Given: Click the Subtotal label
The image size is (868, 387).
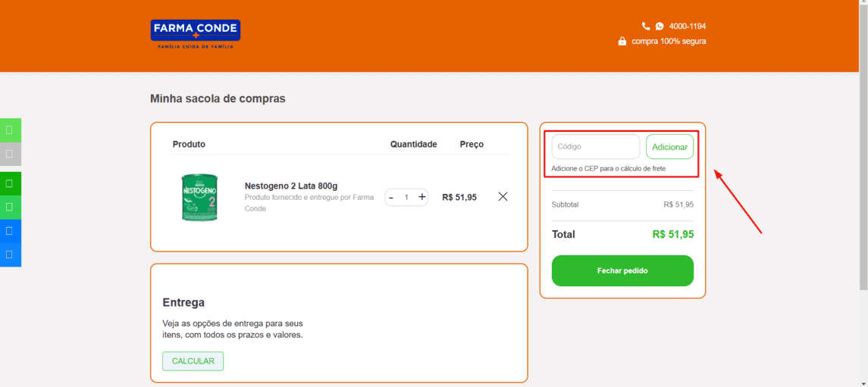Looking at the screenshot, I should pos(565,204).
